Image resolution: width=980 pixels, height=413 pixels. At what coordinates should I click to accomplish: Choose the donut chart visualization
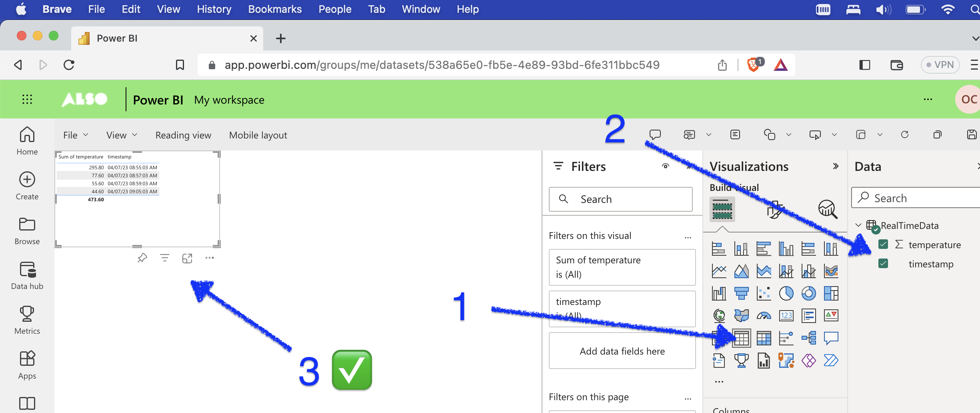pos(808,293)
